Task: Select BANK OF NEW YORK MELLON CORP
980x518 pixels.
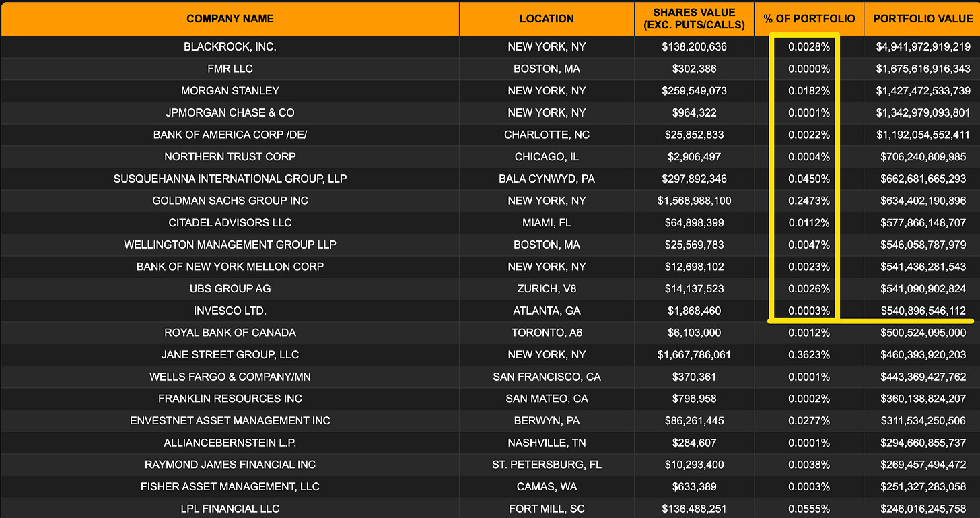Action: point(230,267)
